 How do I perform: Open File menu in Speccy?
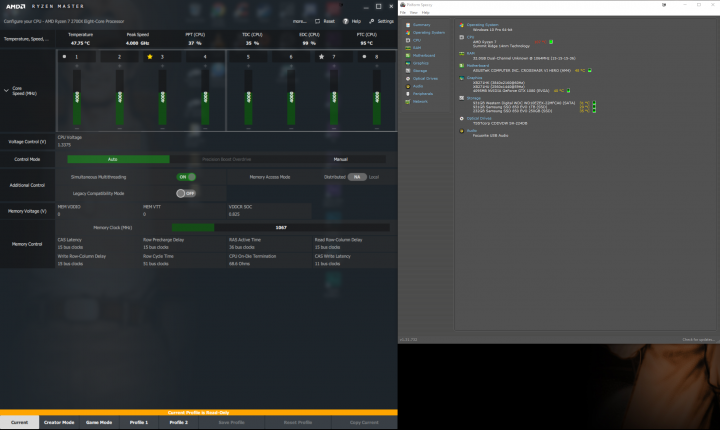pos(403,12)
